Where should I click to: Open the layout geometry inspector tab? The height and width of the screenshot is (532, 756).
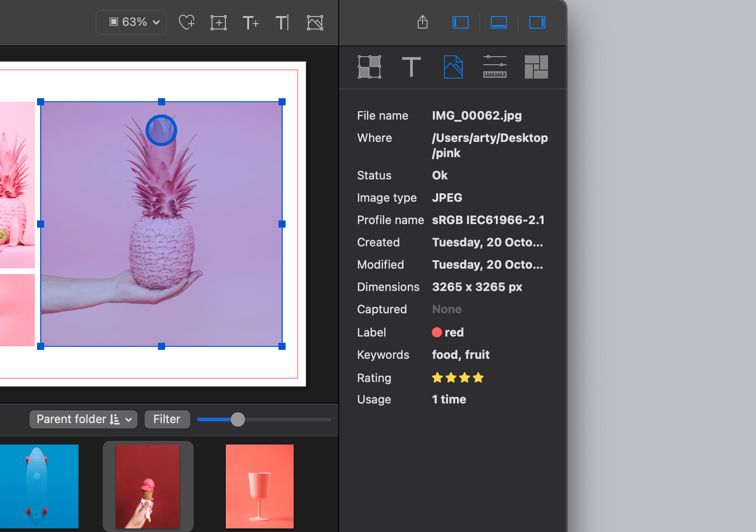tap(370, 67)
